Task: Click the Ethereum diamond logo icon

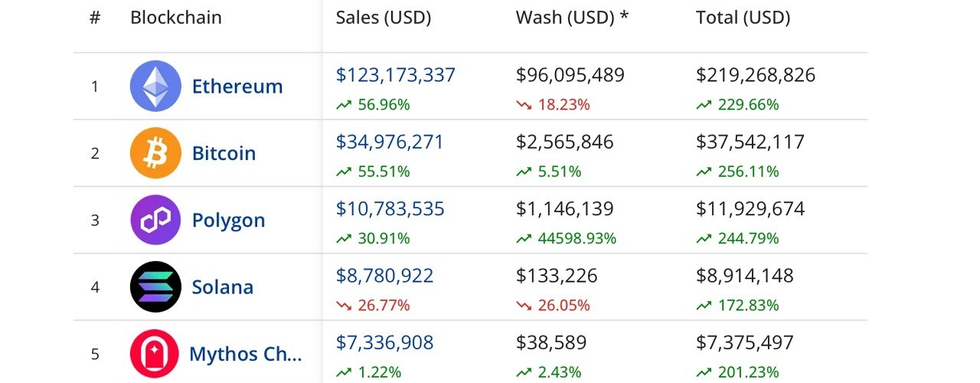Action: (x=155, y=87)
